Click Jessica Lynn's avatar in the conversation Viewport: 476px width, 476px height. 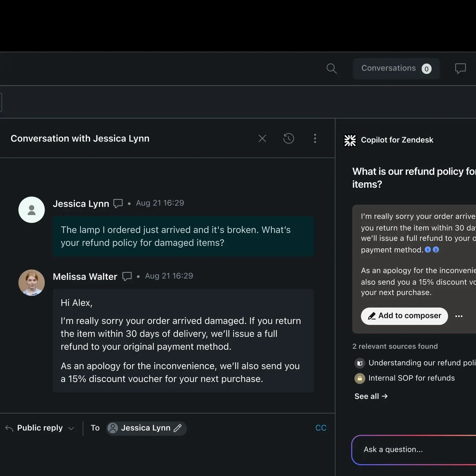(x=32, y=210)
